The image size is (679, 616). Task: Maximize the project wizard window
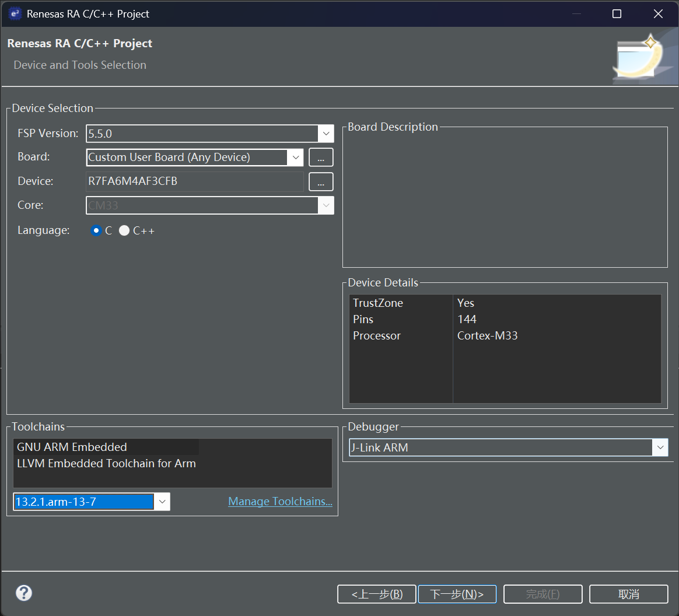point(617,14)
